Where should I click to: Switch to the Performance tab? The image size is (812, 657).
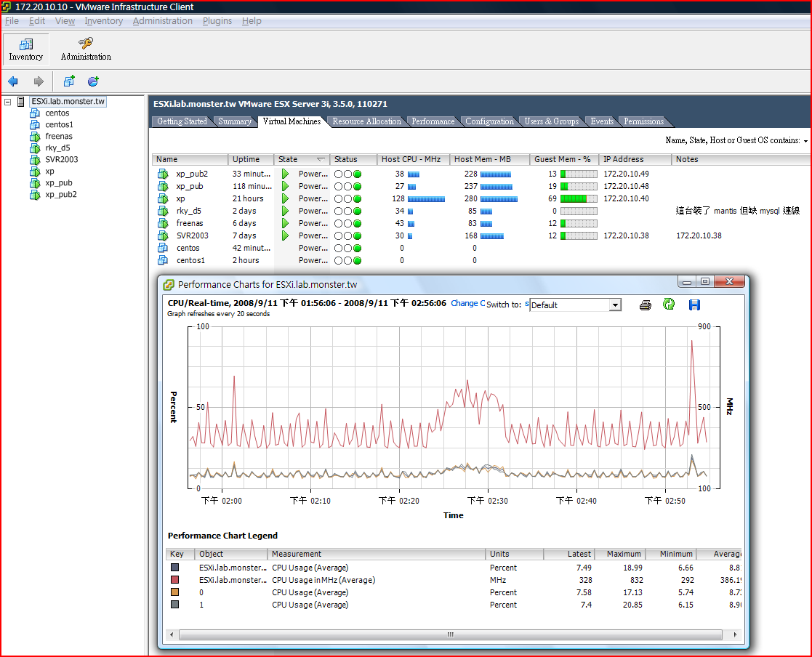(433, 121)
